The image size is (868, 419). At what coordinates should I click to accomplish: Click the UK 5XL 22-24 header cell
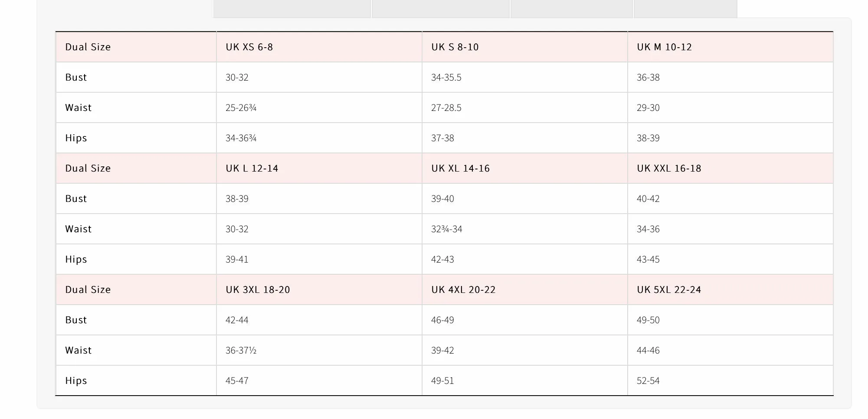730,289
